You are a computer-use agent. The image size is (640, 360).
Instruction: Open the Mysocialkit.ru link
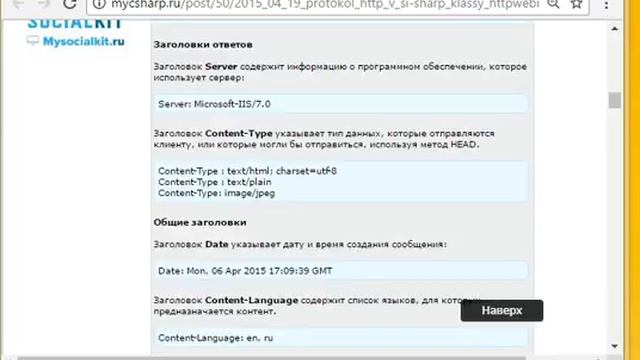coord(83,42)
